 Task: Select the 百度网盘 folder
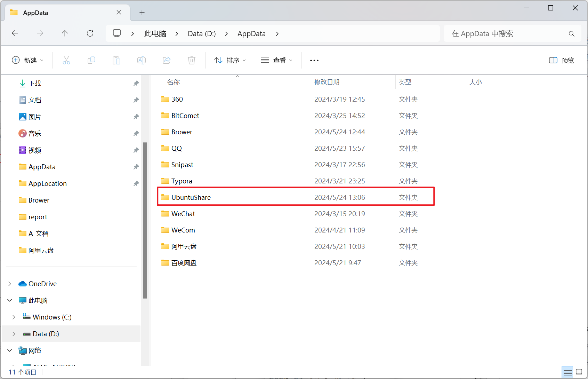296,263
